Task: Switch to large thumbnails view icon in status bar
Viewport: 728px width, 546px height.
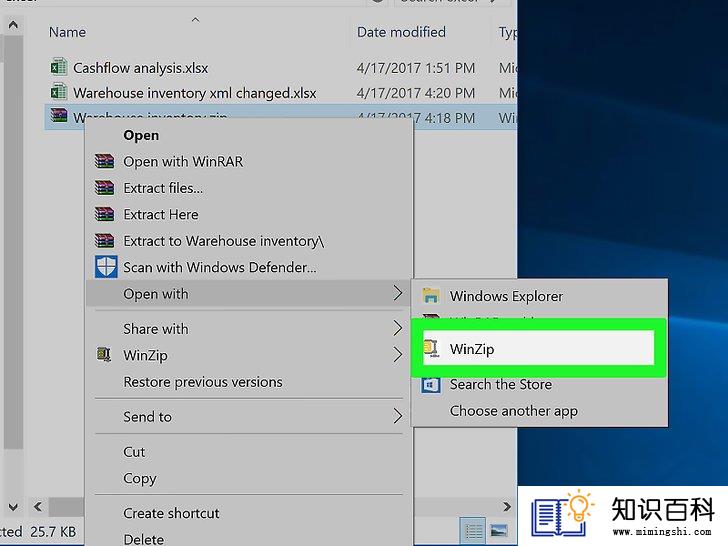Action: pyautogui.click(x=499, y=530)
